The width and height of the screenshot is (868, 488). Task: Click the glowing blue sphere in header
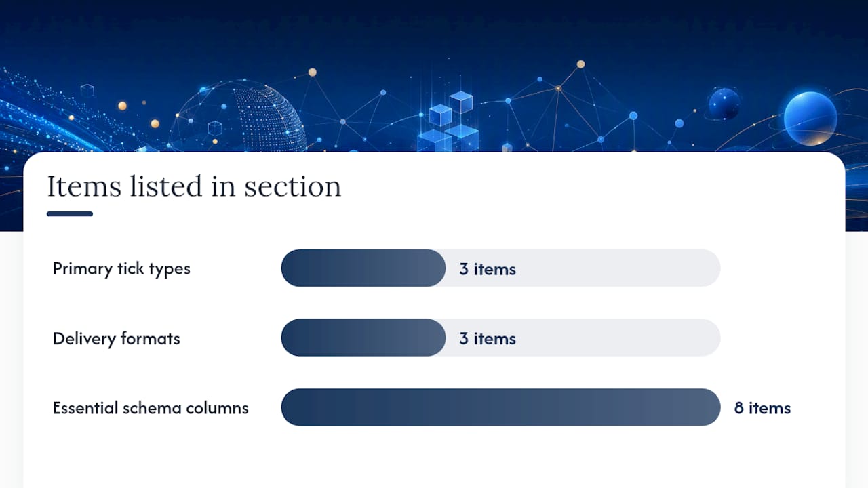810,118
